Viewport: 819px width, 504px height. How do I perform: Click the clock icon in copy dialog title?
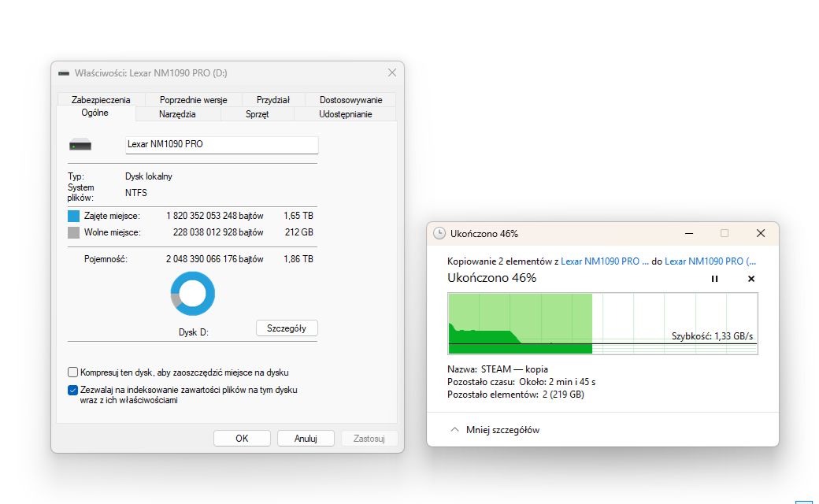click(x=439, y=233)
